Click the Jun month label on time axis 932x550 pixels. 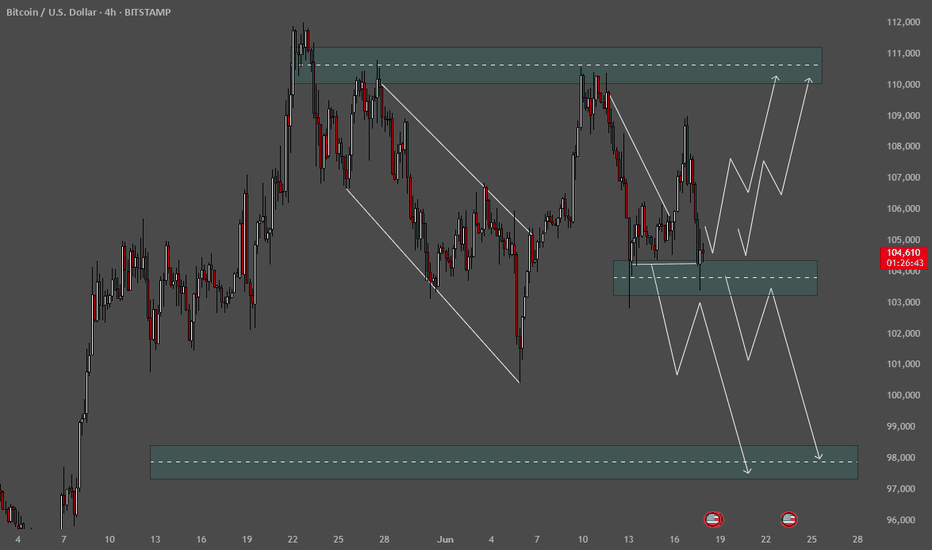pyautogui.click(x=445, y=539)
